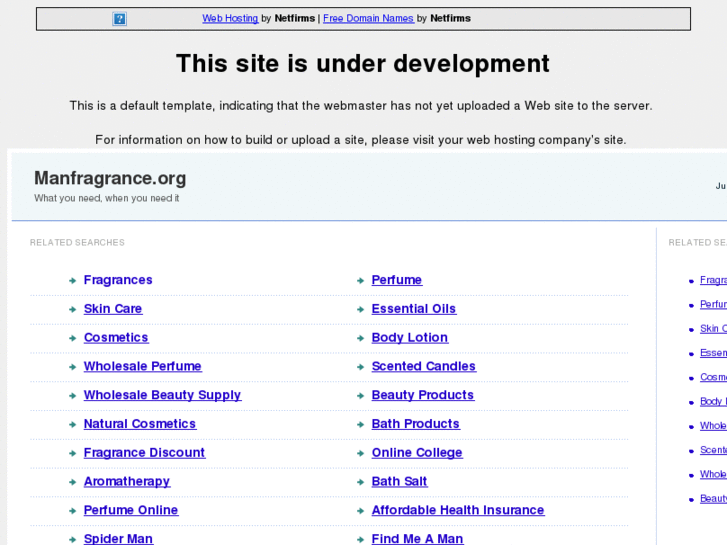
Task: Click the blue question mark help icon
Action: click(x=119, y=19)
